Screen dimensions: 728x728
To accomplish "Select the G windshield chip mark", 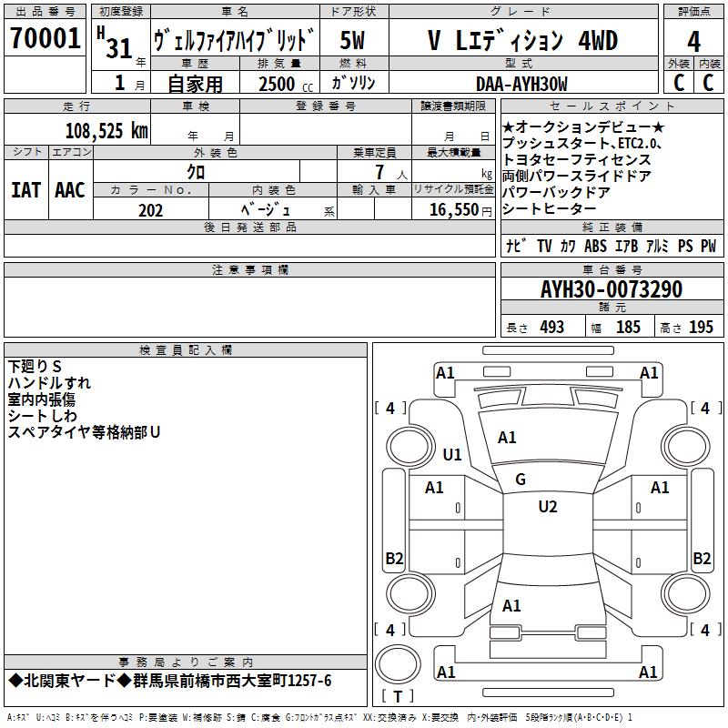I will tap(521, 480).
